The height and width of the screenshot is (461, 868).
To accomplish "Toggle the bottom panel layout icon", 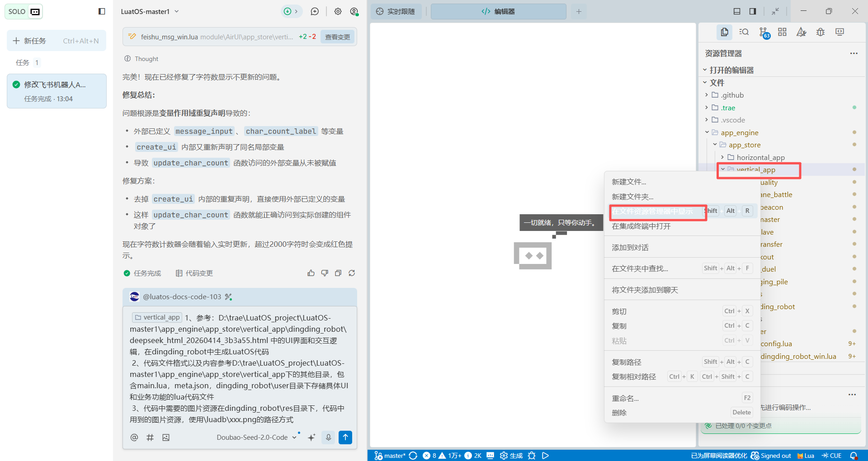I will [737, 11].
